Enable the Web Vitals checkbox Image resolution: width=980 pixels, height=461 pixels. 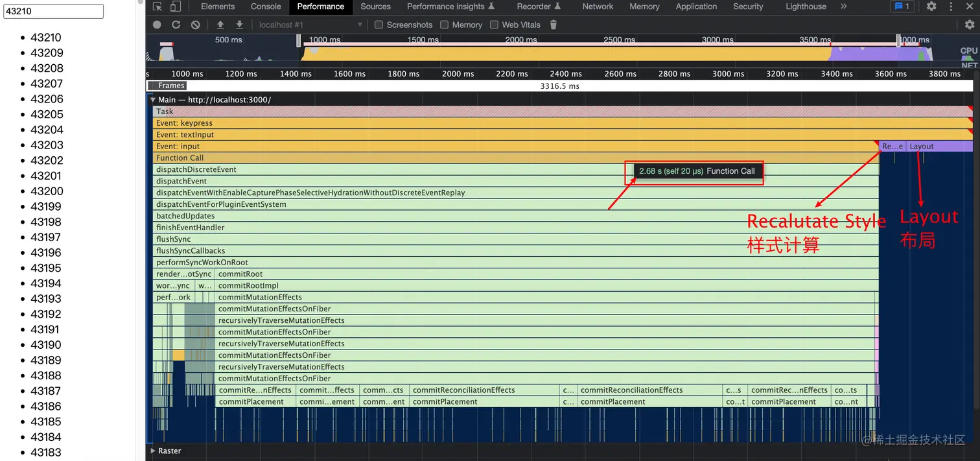(494, 25)
